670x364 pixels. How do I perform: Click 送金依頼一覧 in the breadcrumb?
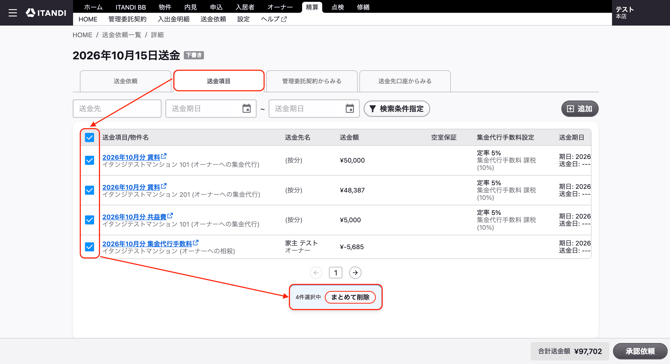121,35
